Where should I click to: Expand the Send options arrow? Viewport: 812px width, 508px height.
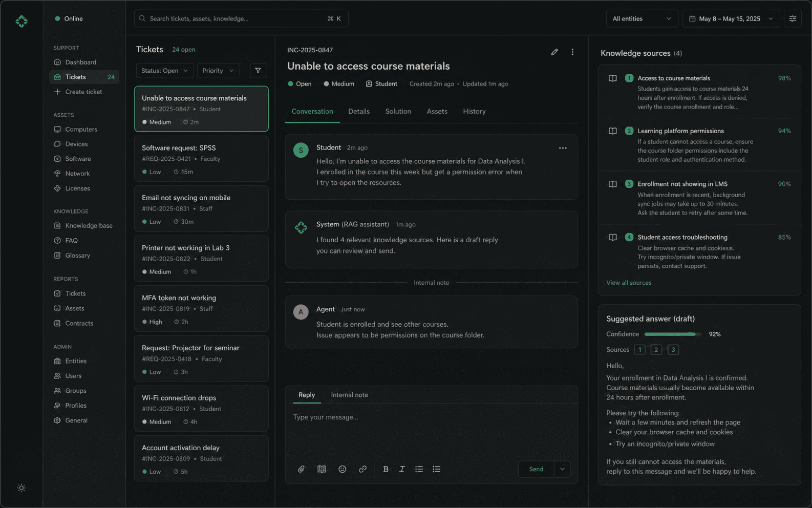pyautogui.click(x=562, y=469)
